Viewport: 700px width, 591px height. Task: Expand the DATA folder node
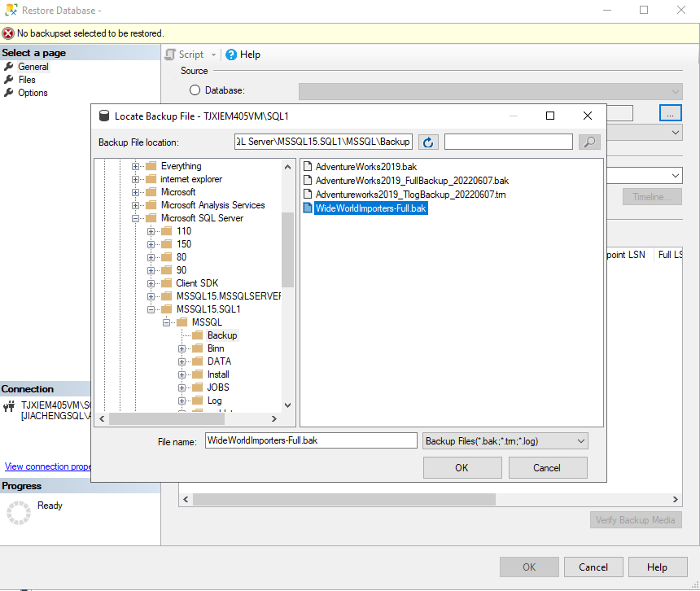tap(182, 361)
